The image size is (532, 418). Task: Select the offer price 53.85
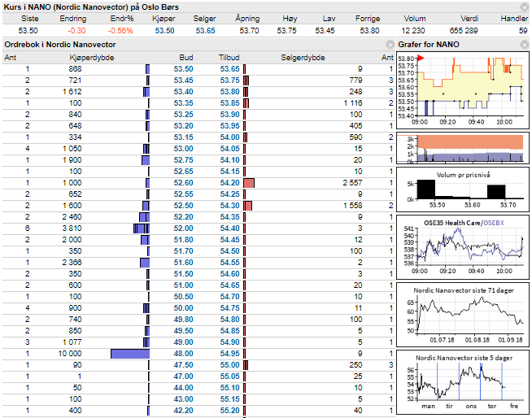(x=229, y=103)
